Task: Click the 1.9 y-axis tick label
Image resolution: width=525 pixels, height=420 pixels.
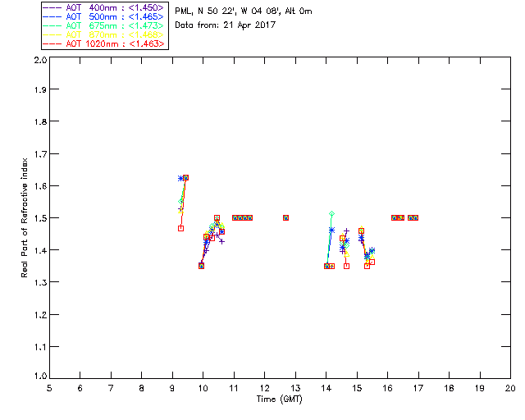Action: (x=40, y=89)
